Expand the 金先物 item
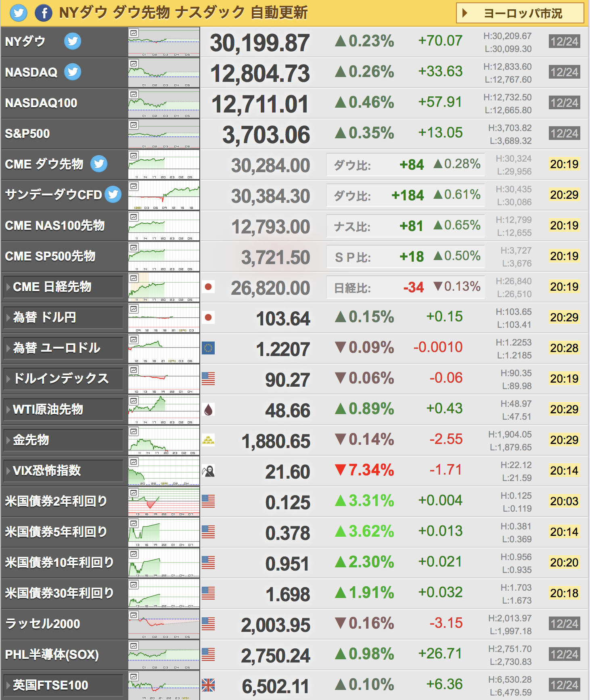The width and height of the screenshot is (590, 700). point(63,440)
